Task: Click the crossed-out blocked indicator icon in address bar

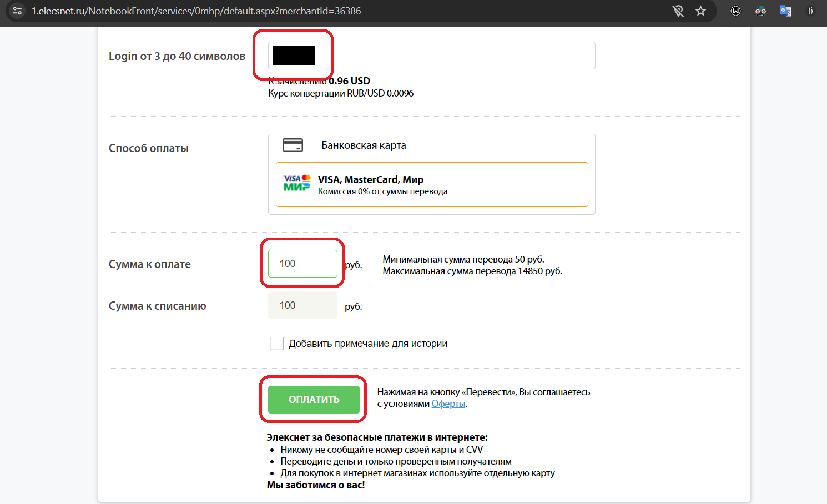Action: click(x=678, y=11)
